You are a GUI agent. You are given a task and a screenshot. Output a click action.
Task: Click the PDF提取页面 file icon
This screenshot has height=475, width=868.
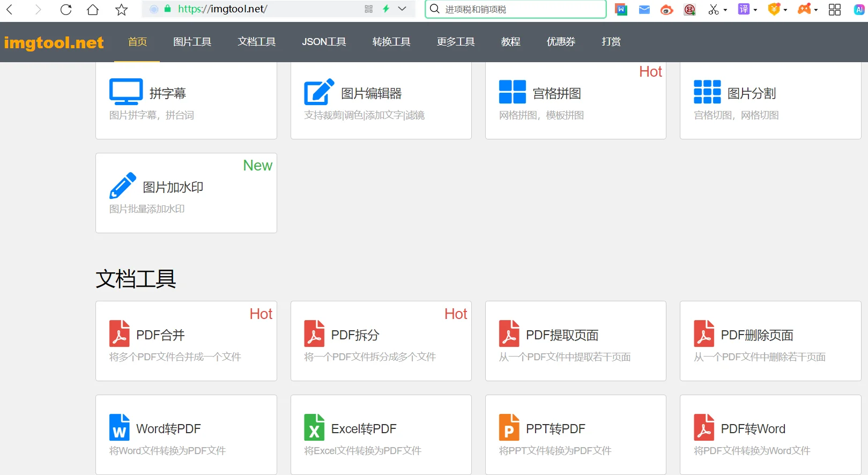tap(509, 333)
